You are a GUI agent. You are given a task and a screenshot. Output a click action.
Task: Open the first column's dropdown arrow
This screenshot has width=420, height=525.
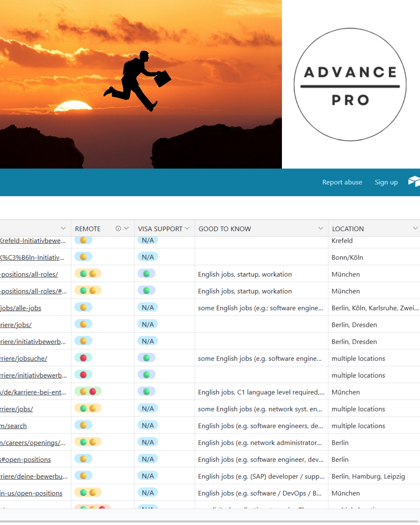(63, 229)
